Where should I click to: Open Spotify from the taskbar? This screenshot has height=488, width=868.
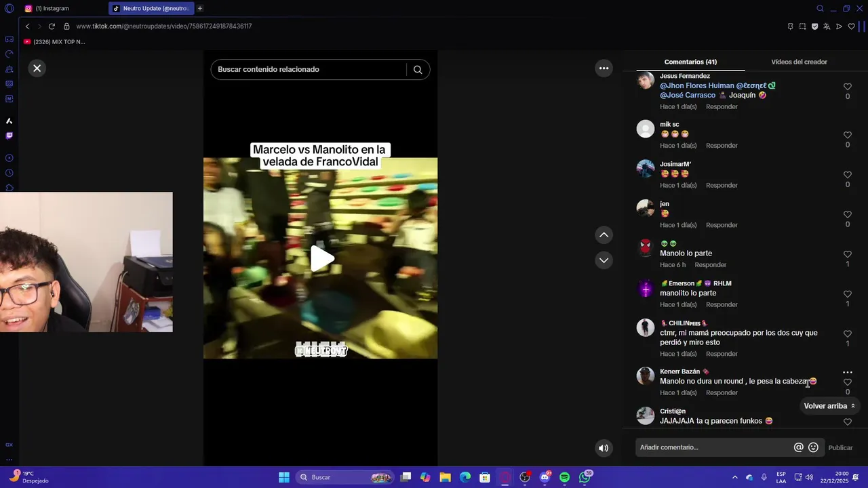[x=565, y=477]
